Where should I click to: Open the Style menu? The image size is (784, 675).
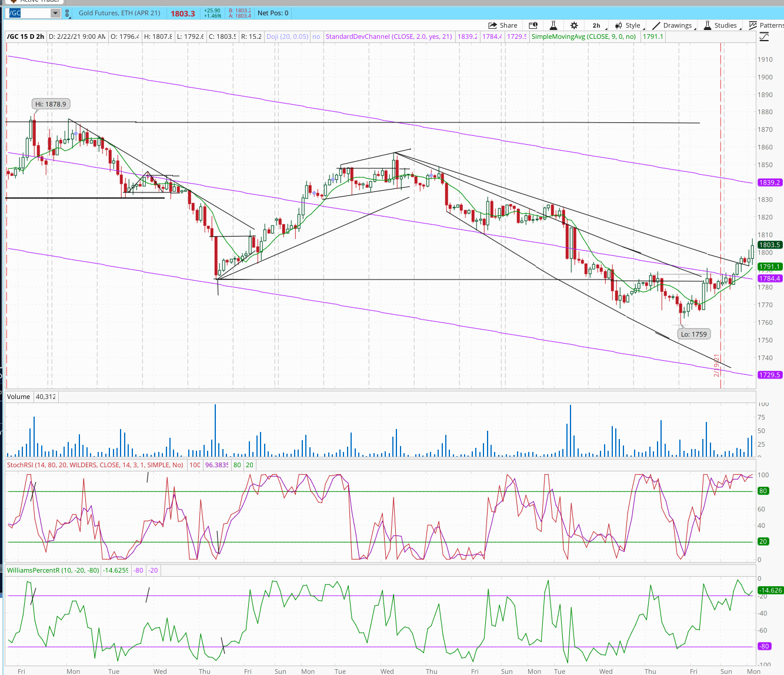(629, 25)
